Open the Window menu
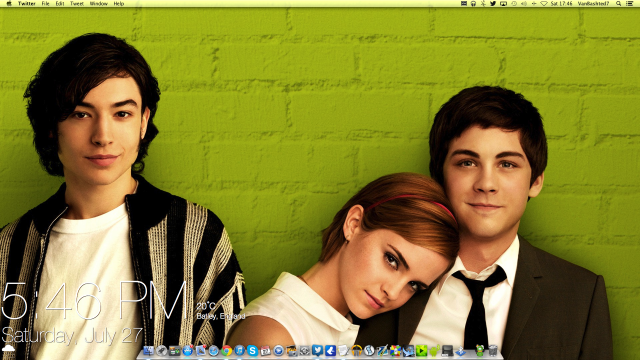The width and height of the screenshot is (640, 360). tap(98, 3)
